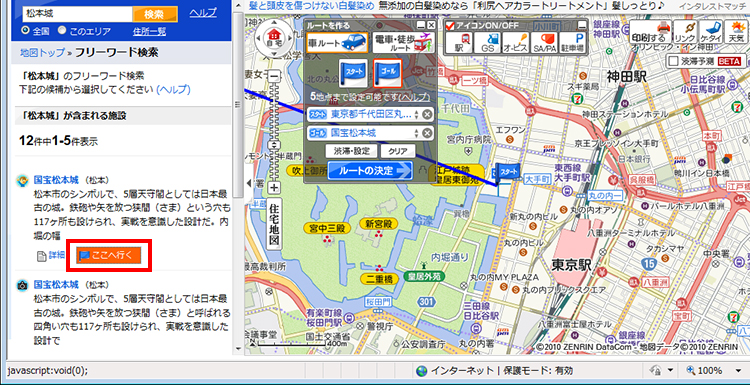
Task: Select the car route (車ルート) icon
Action: 338,42
